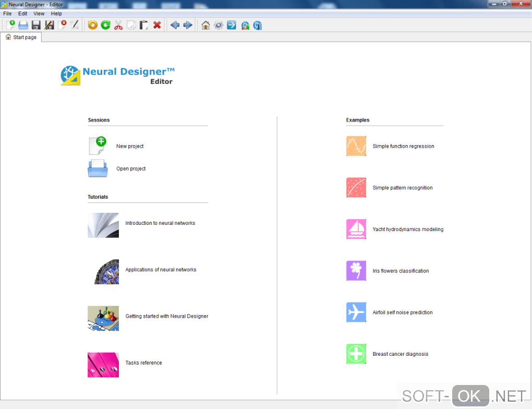Click the Cut scissors icon

[x=118, y=25]
